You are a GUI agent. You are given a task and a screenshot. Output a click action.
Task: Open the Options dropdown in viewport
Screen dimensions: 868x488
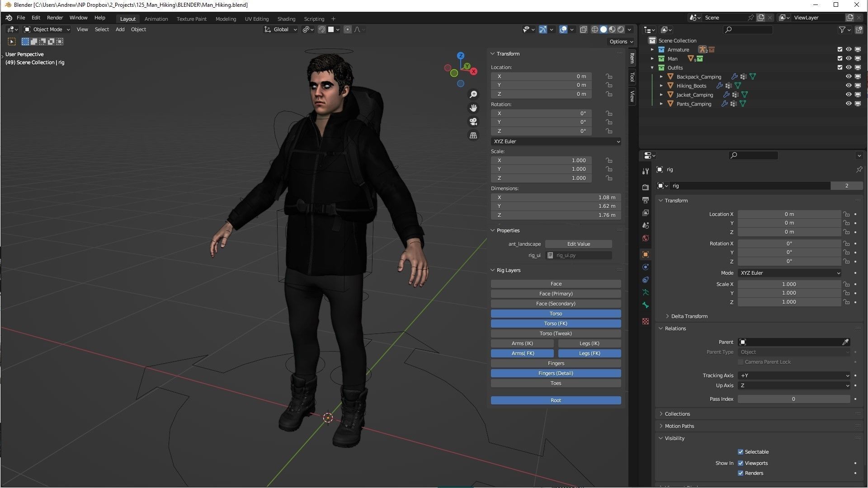[621, 42]
